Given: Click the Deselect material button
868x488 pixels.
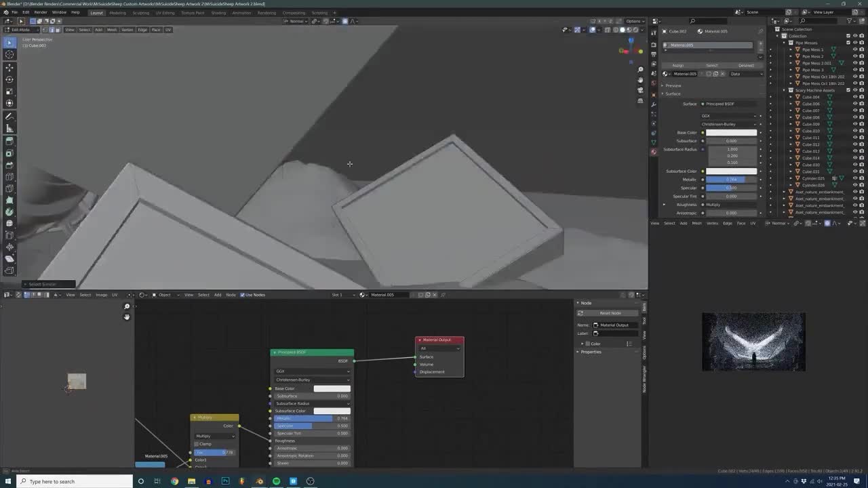Looking at the screenshot, I should point(746,65).
